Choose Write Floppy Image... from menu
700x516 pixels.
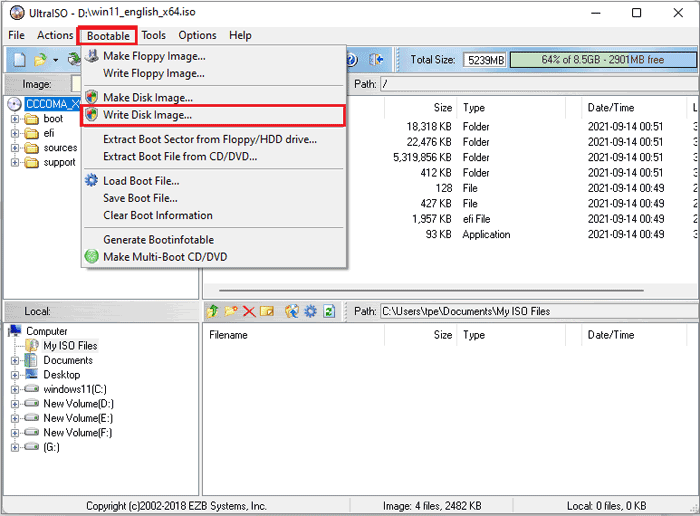click(214, 73)
